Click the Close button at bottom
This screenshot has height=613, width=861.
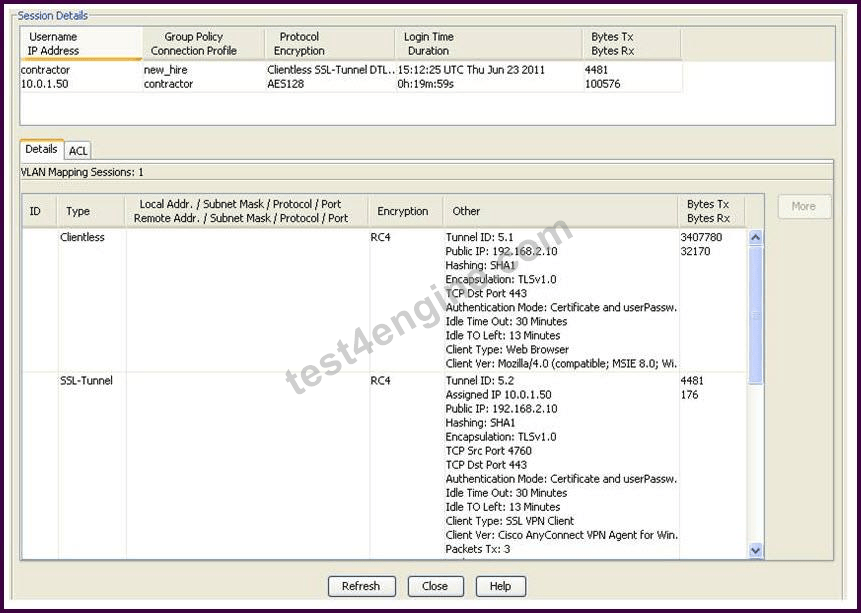[435, 586]
